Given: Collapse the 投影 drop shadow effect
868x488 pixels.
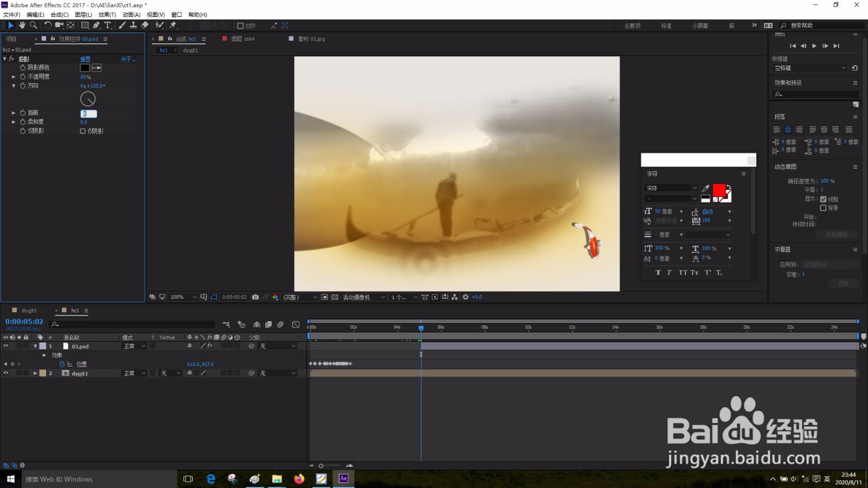Looking at the screenshot, I should click(5, 59).
